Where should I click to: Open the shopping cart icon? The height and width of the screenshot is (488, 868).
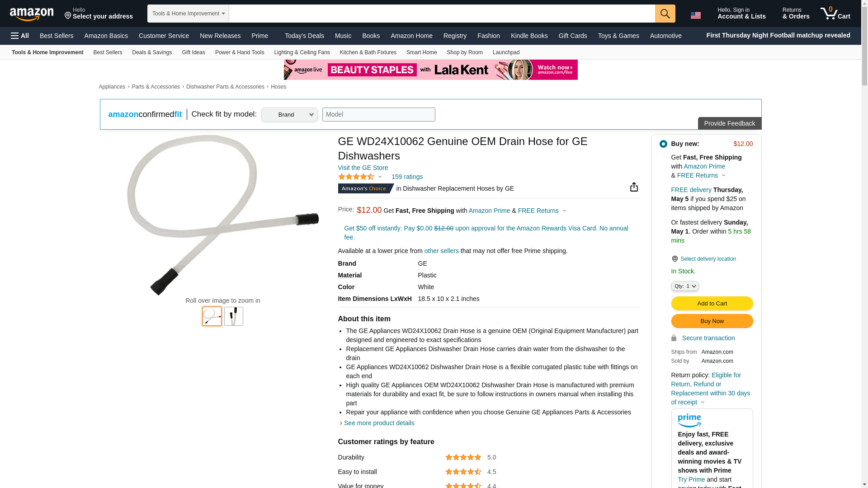(x=835, y=13)
